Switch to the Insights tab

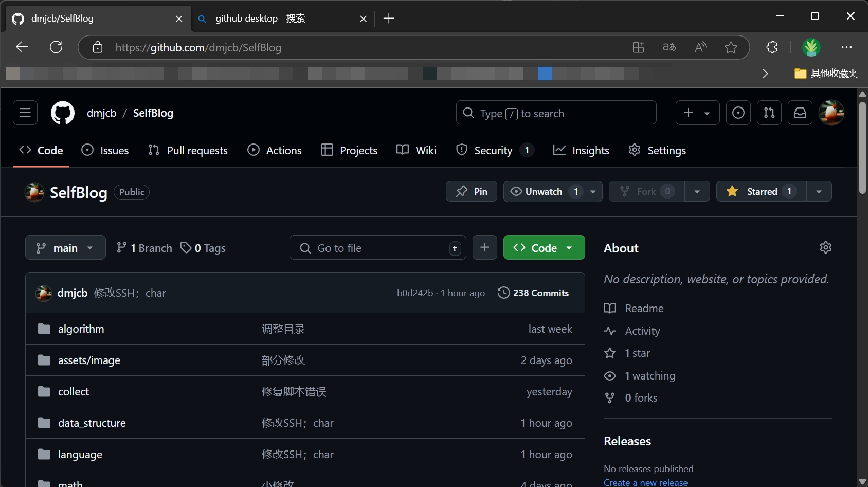pyautogui.click(x=581, y=150)
